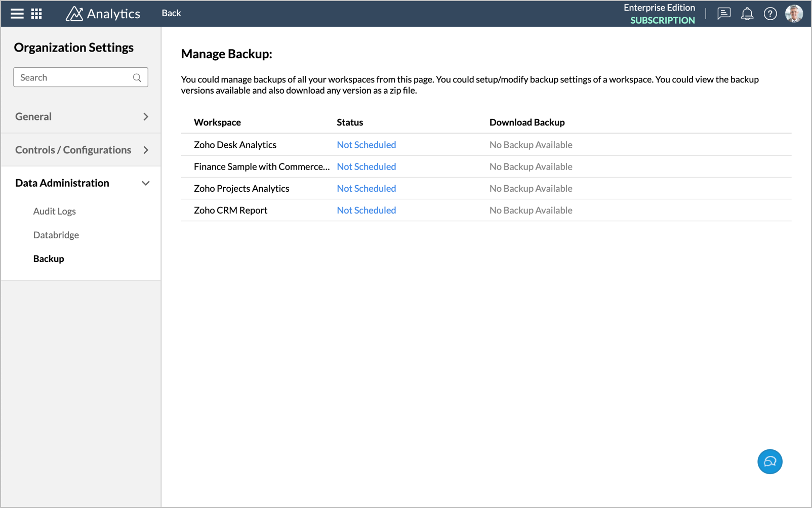The image size is (812, 508).
Task: Click the user profile avatar
Action: [x=794, y=14]
